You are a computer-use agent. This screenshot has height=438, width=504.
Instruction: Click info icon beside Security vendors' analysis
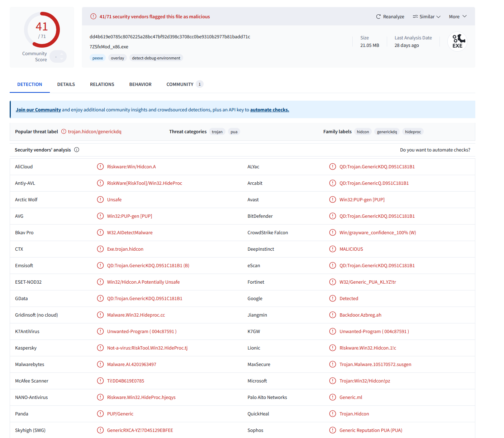[77, 150]
